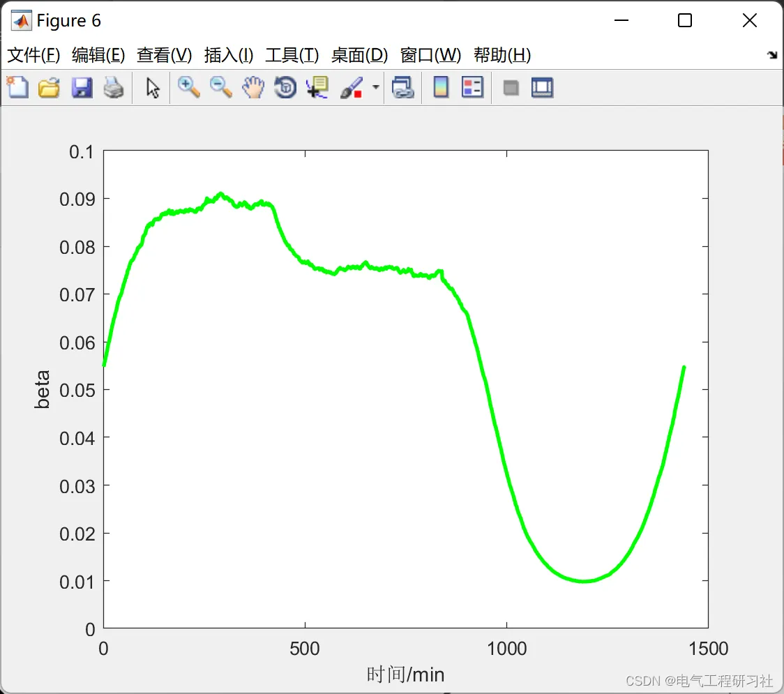The height and width of the screenshot is (694, 784).
Task: Click the dock figure arrow icon
Action: 772,55
